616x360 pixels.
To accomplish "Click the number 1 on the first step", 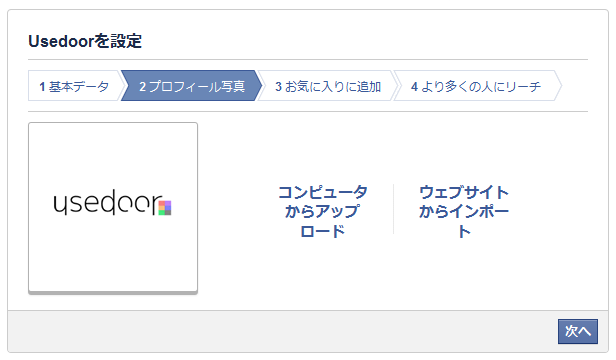I will pyautogui.click(x=42, y=86).
